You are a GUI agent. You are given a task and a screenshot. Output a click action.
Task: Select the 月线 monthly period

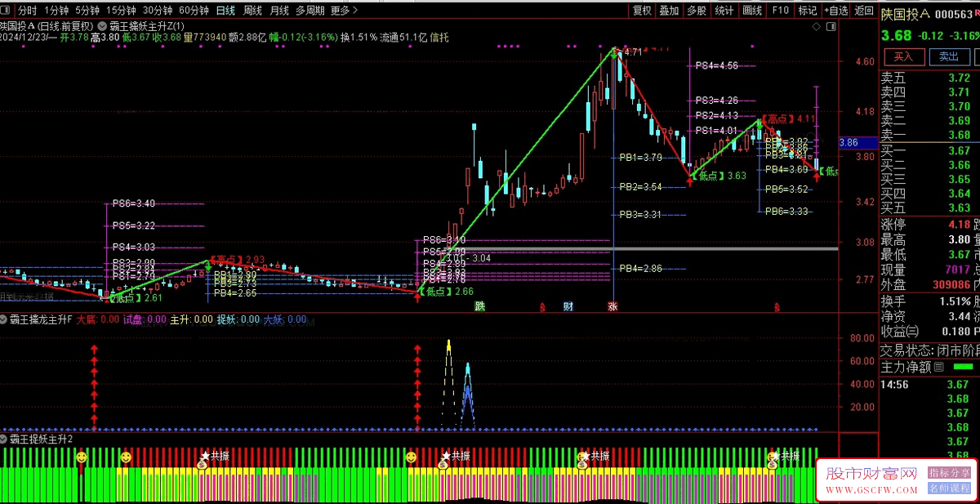click(x=279, y=11)
